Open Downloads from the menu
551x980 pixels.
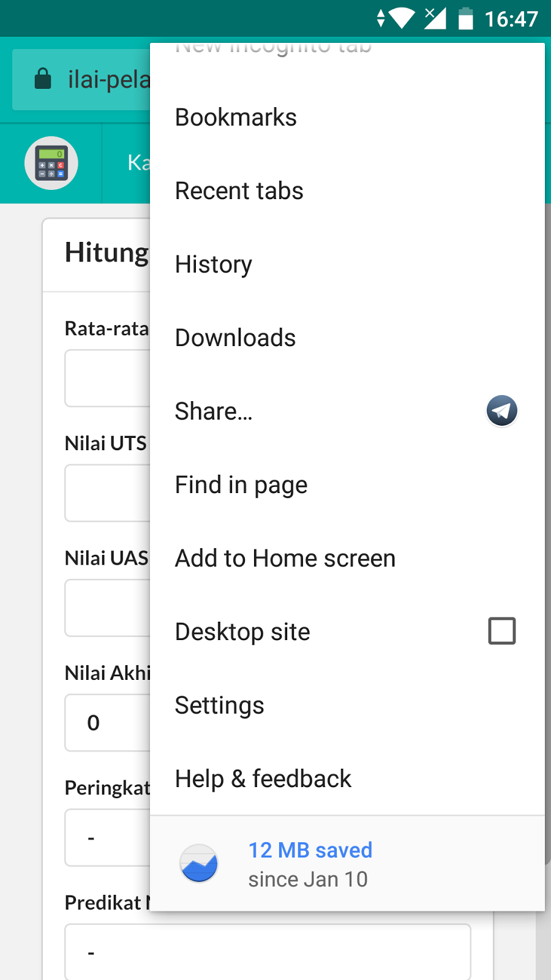click(235, 338)
